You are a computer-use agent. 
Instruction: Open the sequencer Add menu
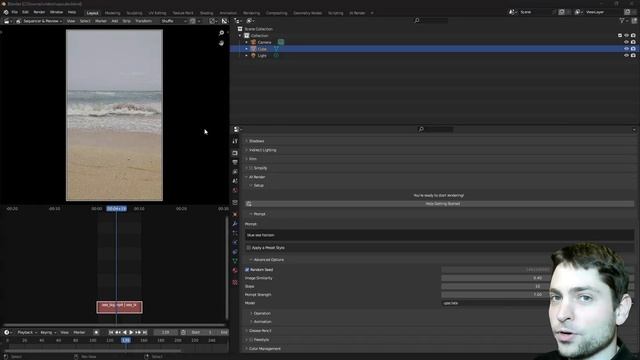point(115,21)
